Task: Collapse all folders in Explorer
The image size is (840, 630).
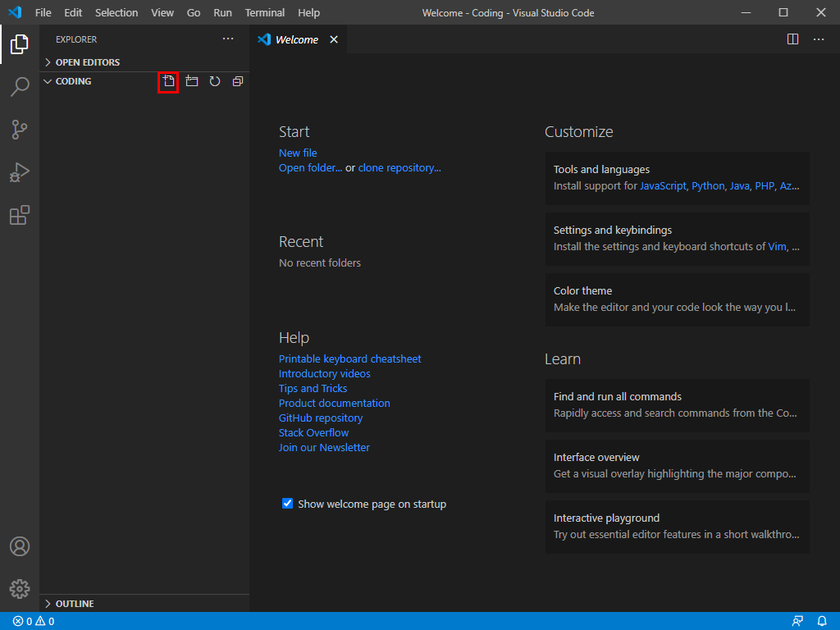Action: pyautogui.click(x=238, y=81)
